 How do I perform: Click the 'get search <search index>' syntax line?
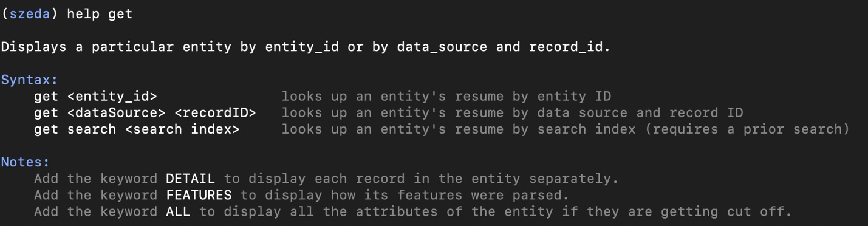pos(137,129)
